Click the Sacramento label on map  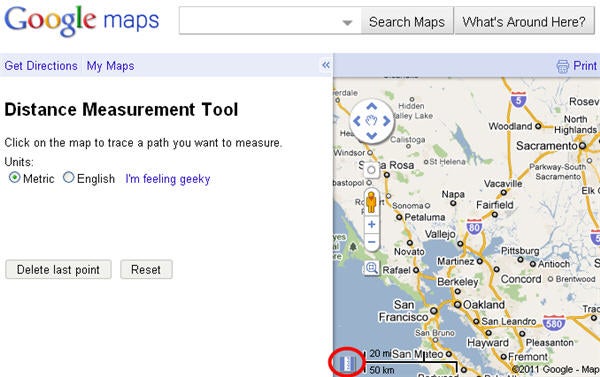(546, 146)
